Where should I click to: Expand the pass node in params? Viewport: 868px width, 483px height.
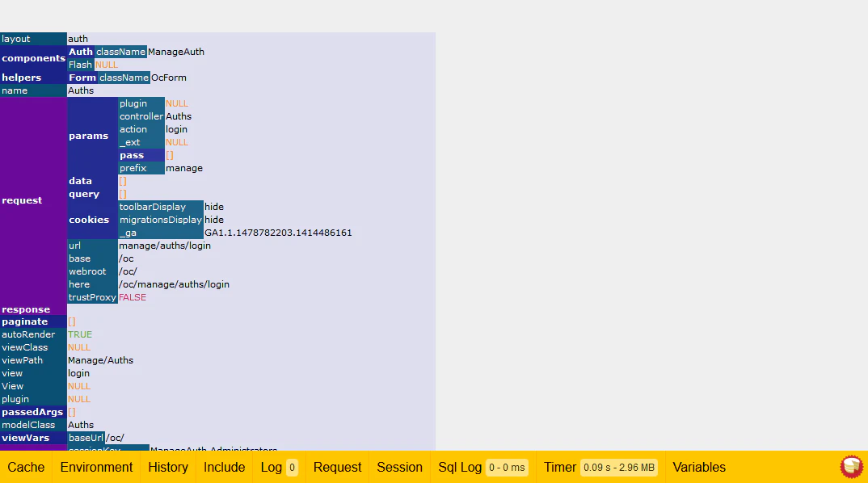(x=141, y=155)
